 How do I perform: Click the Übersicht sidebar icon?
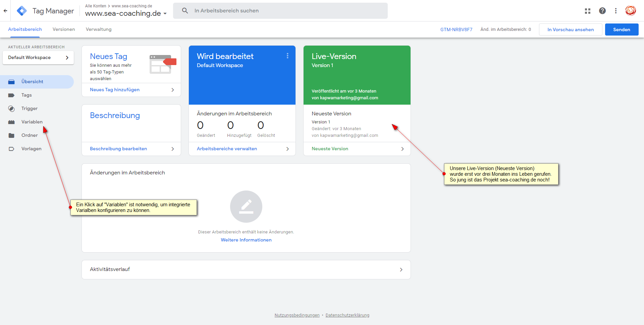coord(11,82)
